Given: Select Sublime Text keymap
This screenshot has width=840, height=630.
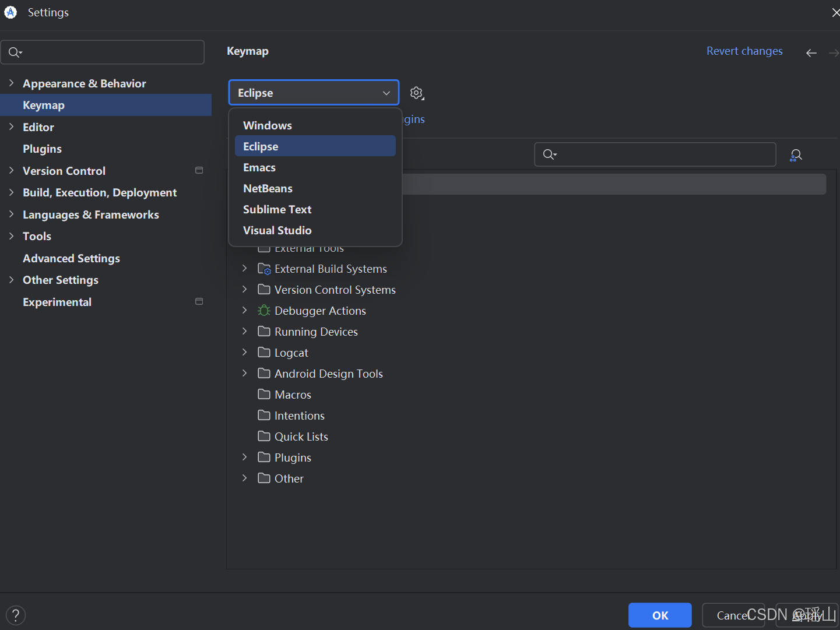Looking at the screenshot, I should tap(315, 209).
